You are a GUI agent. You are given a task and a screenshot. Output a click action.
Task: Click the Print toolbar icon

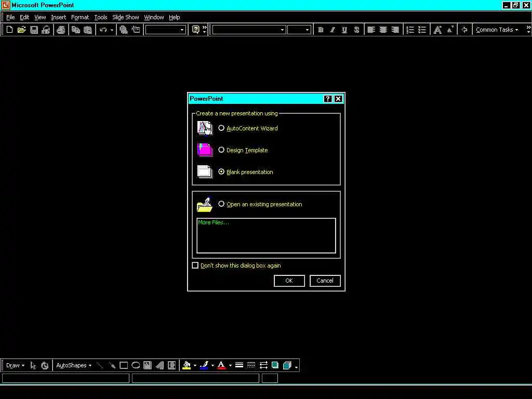(x=61, y=30)
